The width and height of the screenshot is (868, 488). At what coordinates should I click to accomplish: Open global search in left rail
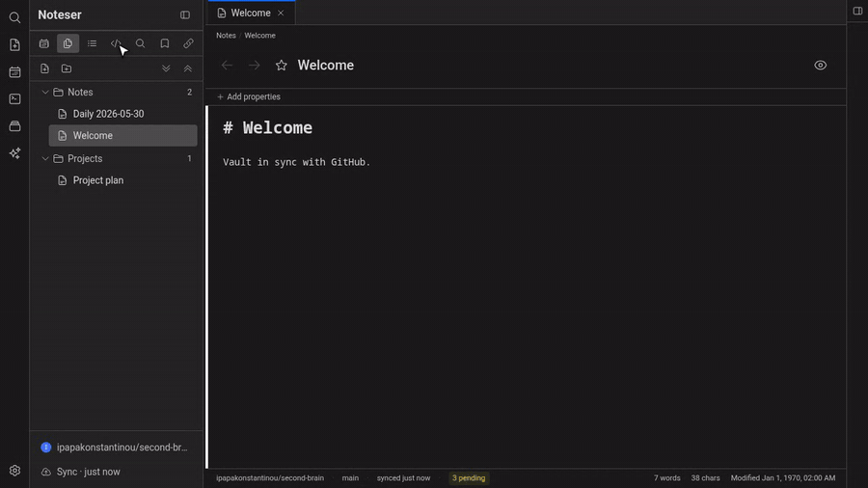(x=14, y=17)
